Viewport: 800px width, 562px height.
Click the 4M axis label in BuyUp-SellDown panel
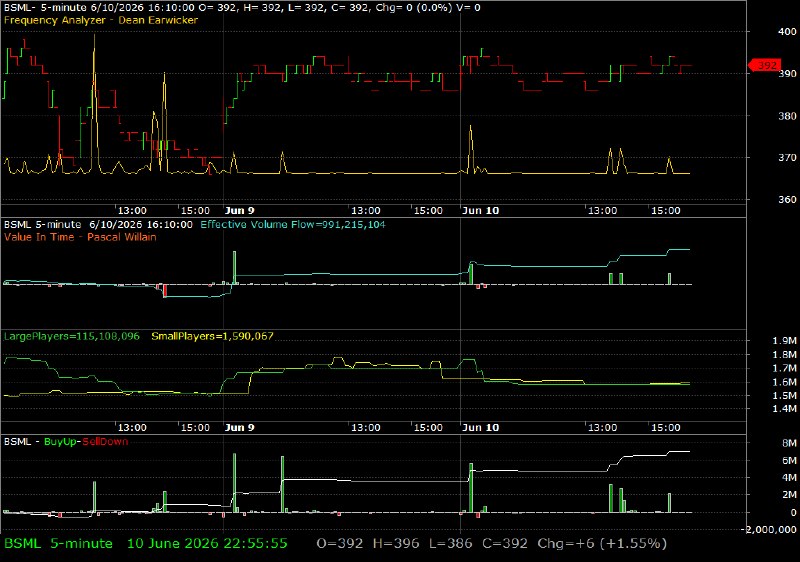(x=789, y=478)
